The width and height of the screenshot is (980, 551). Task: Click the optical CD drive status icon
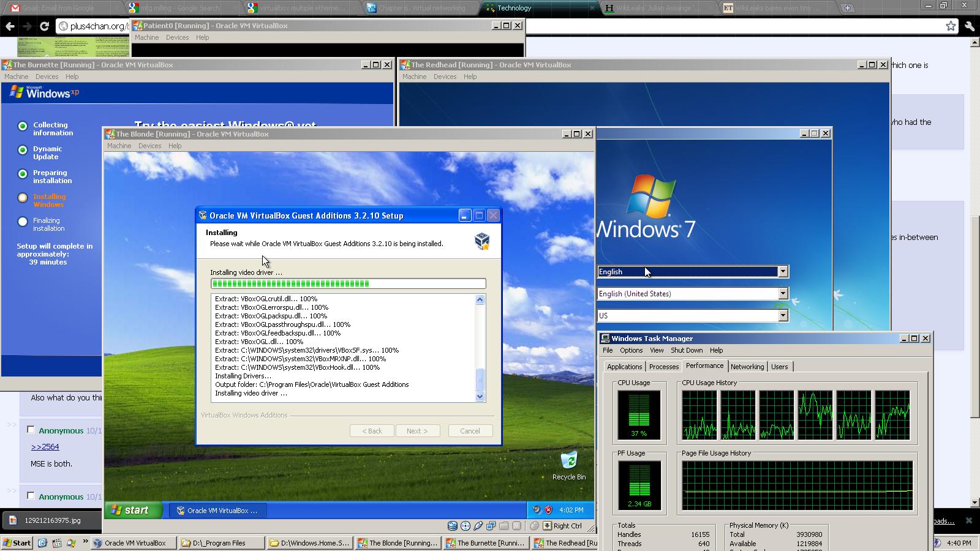[466, 526]
